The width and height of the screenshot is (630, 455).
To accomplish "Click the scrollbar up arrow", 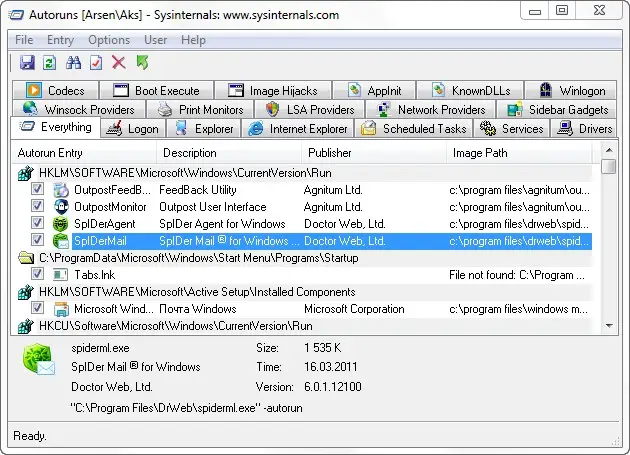I will 609,150.
